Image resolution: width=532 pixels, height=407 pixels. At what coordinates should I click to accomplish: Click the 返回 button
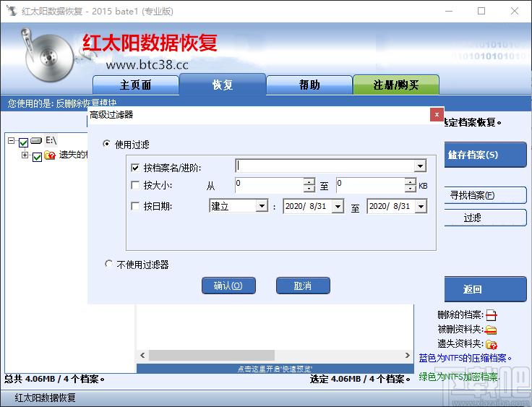tap(485, 289)
